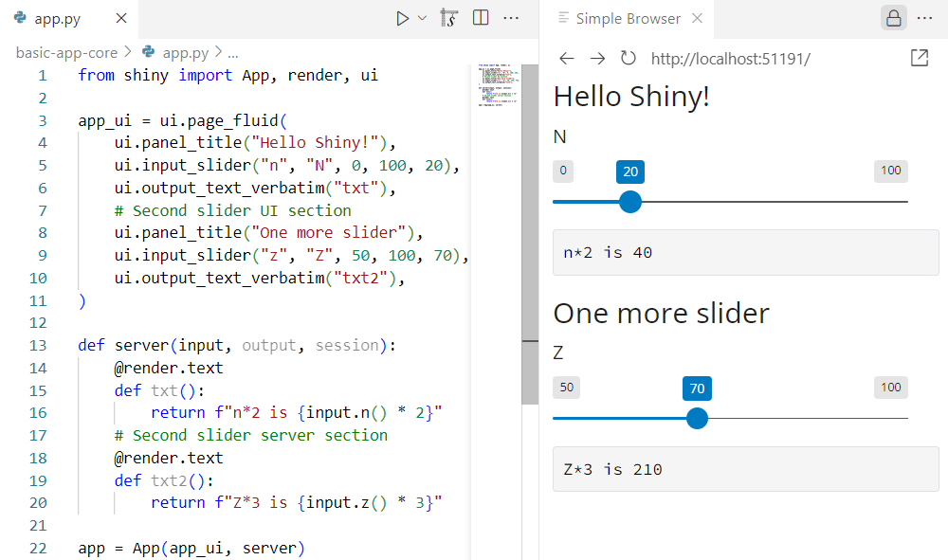Toggle the editor group lock icon

click(x=893, y=18)
